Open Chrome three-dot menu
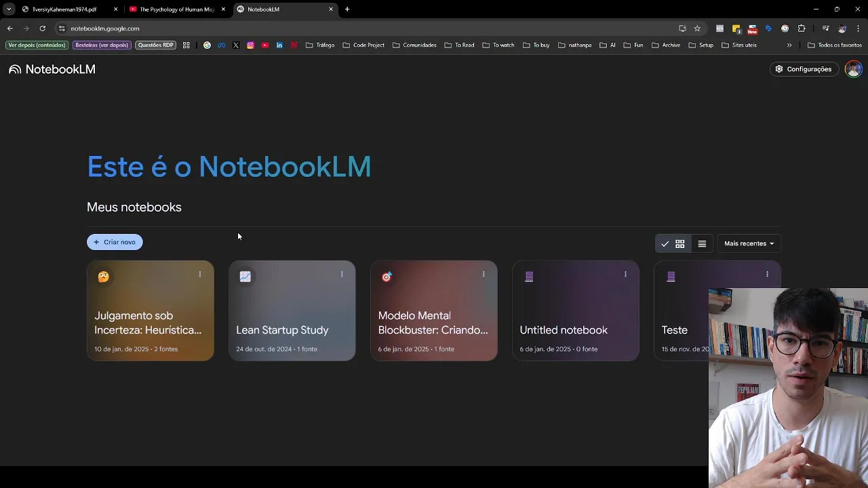 click(x=859, y=28)
